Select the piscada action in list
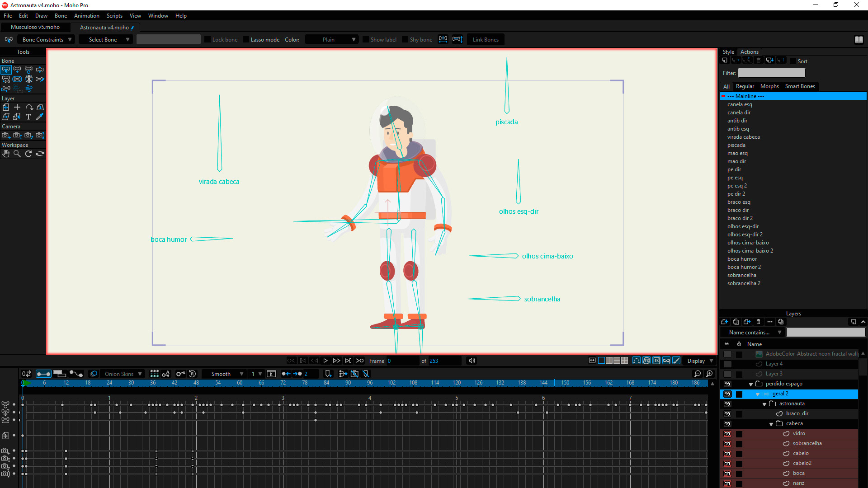This screenshot has width=868, height=488. [736, 145]
